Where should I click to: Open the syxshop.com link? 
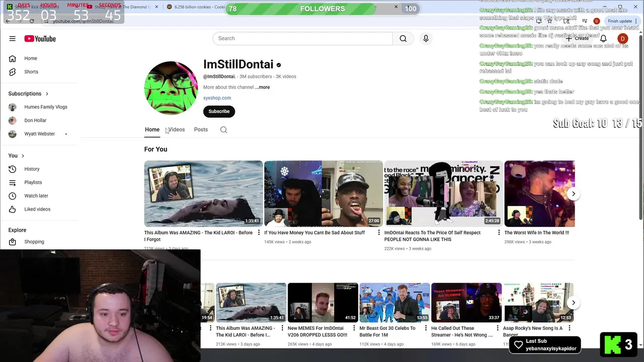(217, 98)
